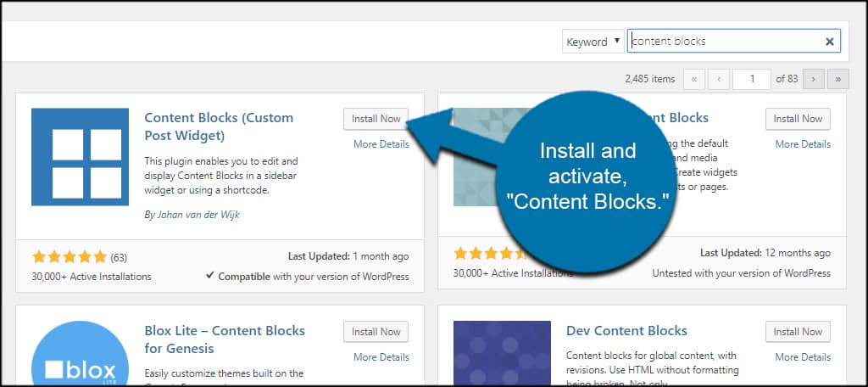This screenshot has height=387, width=868.
Task: Click the current page number field
Action: tap(751, 79)
